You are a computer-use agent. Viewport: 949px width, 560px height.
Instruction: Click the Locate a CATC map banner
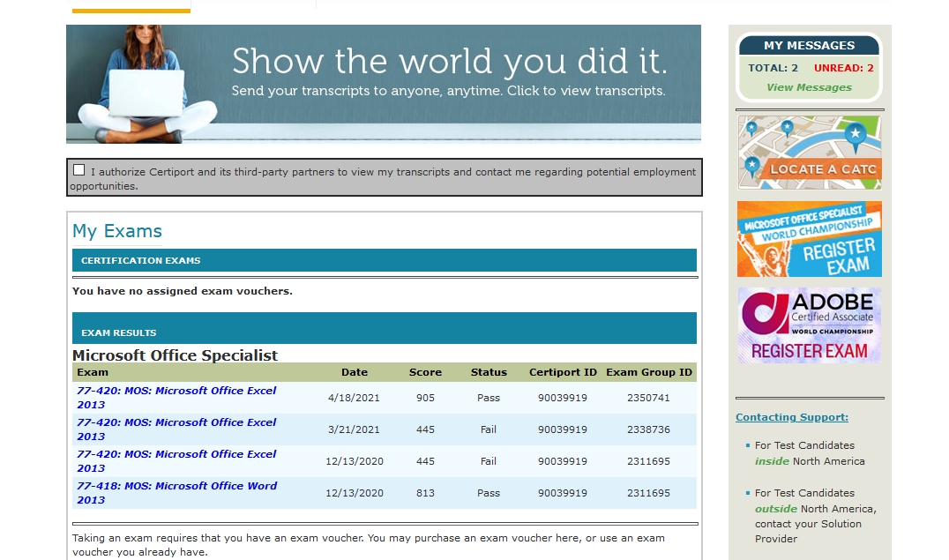(x=810, y=153)
